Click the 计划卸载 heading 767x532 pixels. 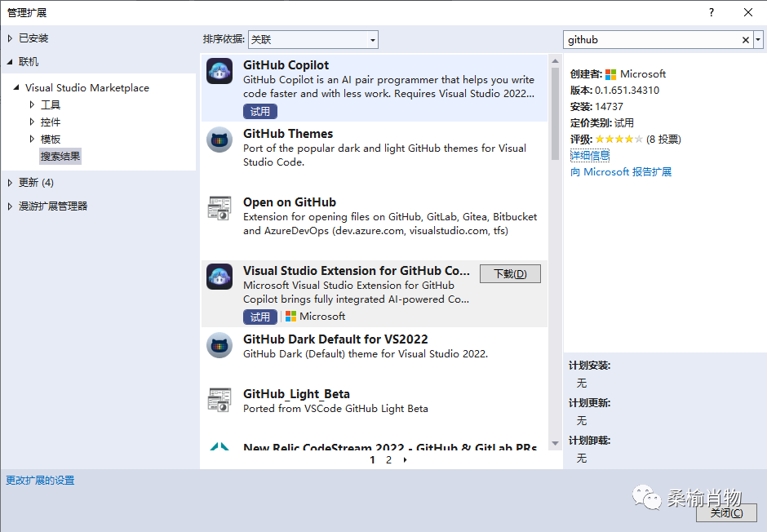click(x=589, y=441)
